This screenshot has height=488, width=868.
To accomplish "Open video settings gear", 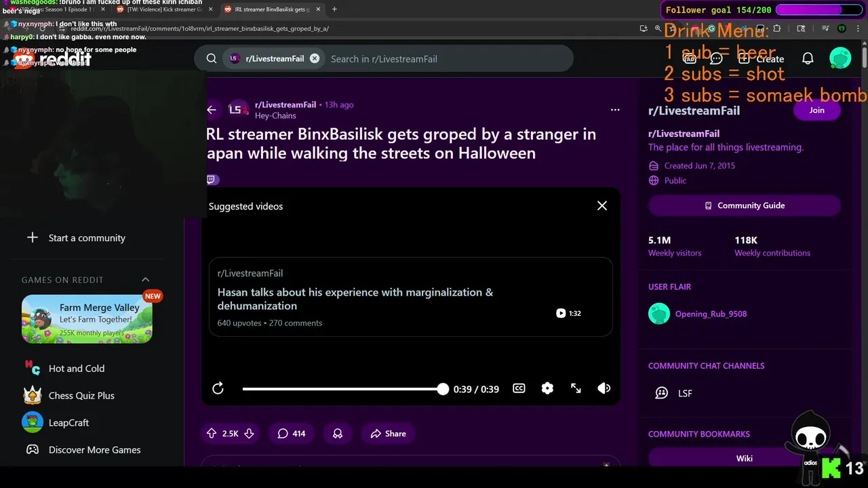I will point(547,388).
